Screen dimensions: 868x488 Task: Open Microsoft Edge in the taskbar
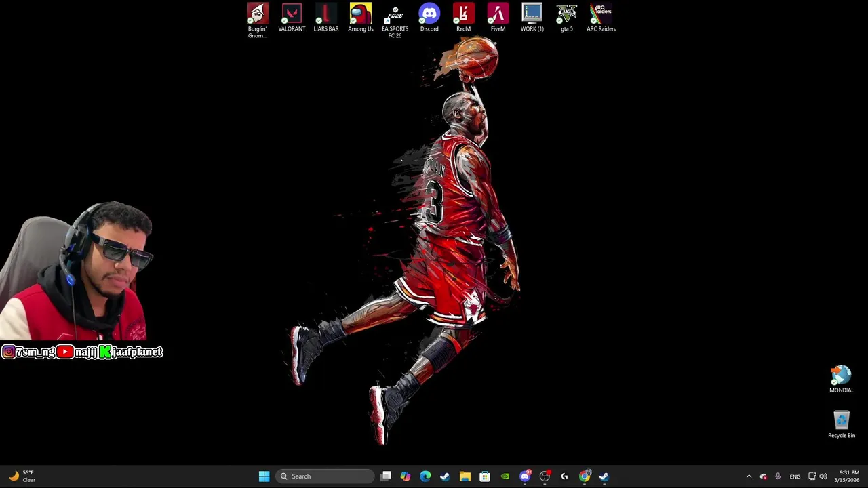(425, 476)
